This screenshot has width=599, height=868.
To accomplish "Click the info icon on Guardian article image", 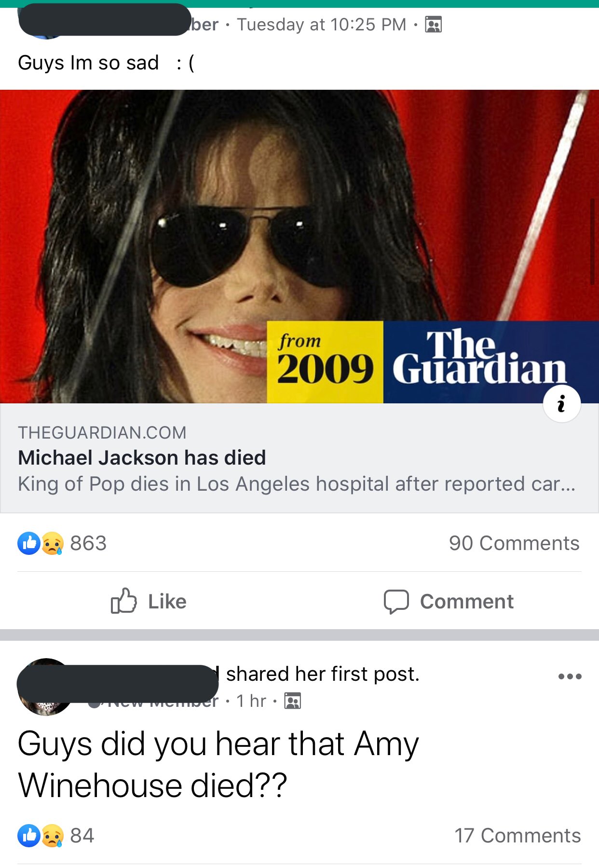I will coord(561,404).
